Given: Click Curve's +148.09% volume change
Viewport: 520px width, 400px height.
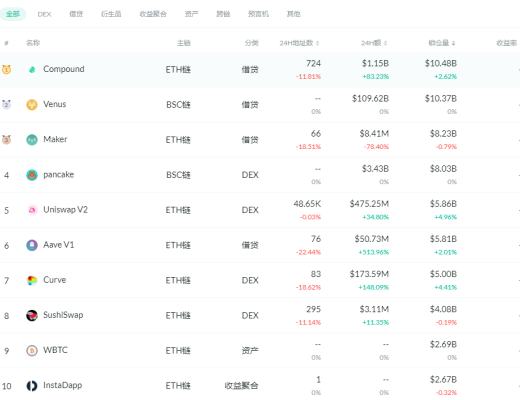Looking at the screenshot, I should click(373, 287).
